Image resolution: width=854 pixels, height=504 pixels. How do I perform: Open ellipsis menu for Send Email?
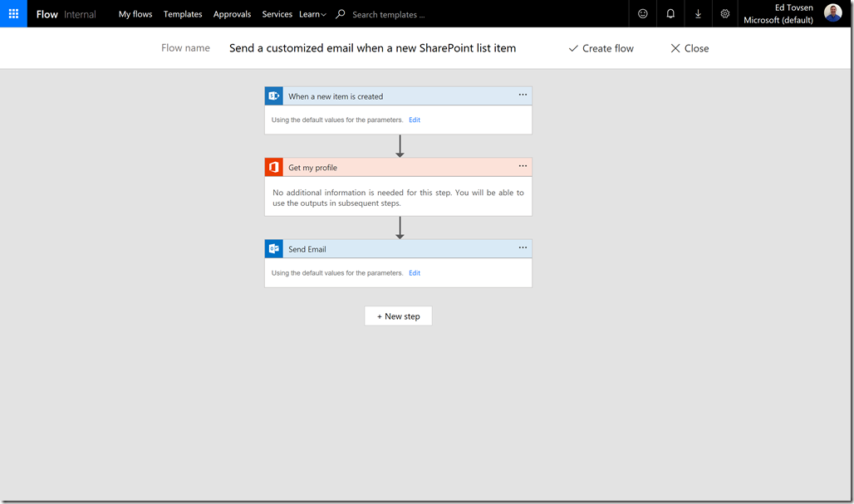click(x=523, y=247)
